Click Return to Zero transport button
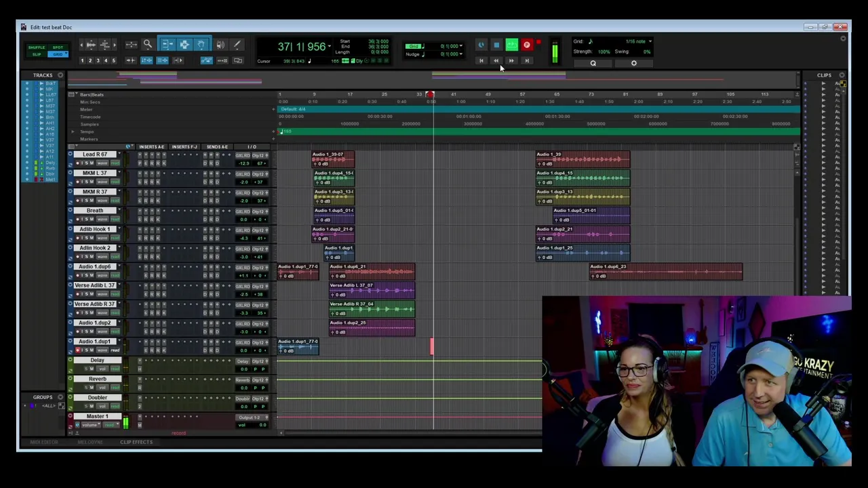The image size is (868, 488). click(481, 61)
